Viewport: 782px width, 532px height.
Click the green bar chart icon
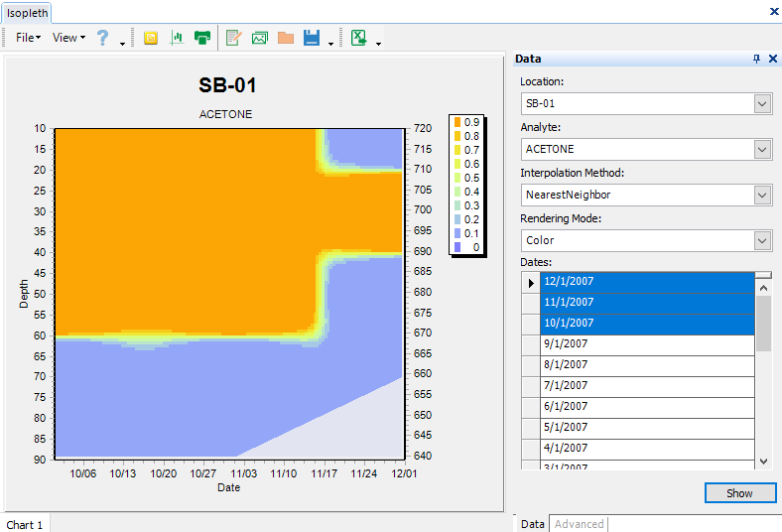pyautogui.click(x=178, y=38)
